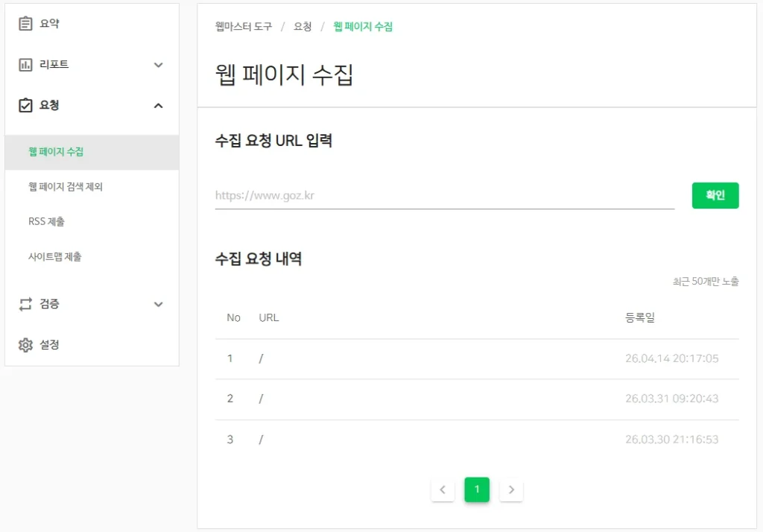
Task: Click the 요청 breadcrumb link
Action: click(303, 27)
